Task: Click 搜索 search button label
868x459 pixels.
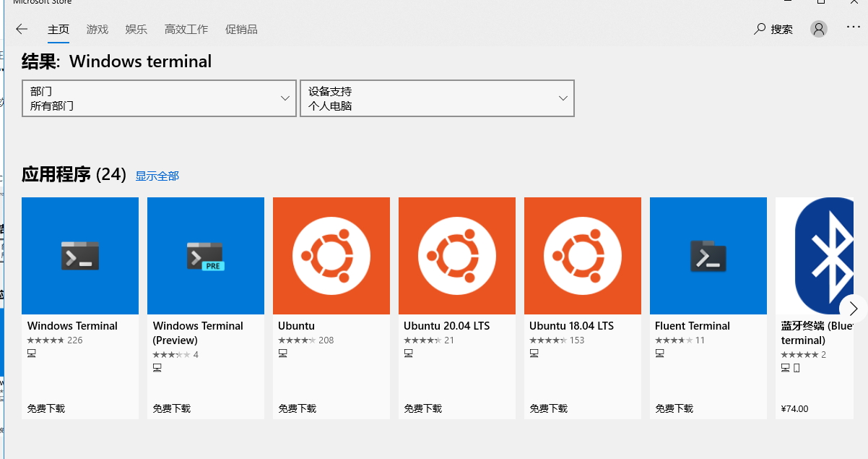Action: pyautogui.click(x=782, y=30)
